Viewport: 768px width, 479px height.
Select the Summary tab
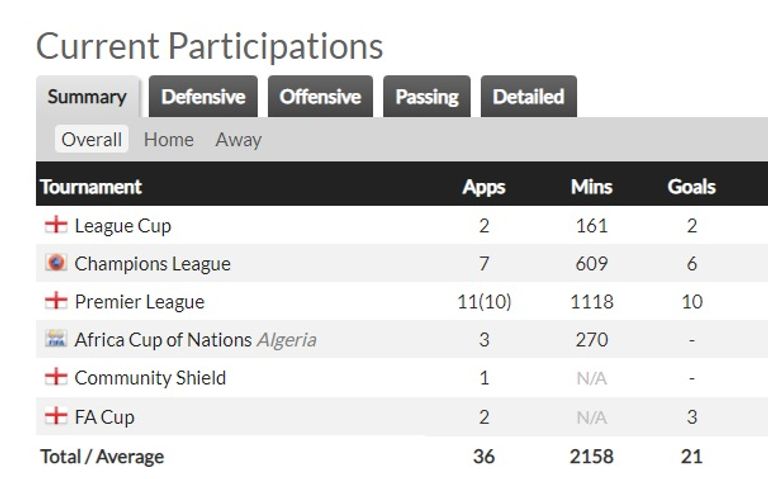(87, 97)
